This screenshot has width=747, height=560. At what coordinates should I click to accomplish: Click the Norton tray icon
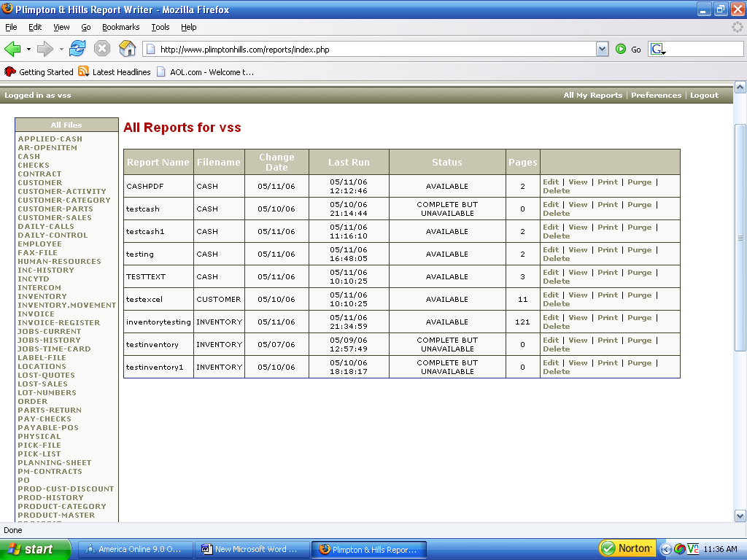click(x=627, y=548)
